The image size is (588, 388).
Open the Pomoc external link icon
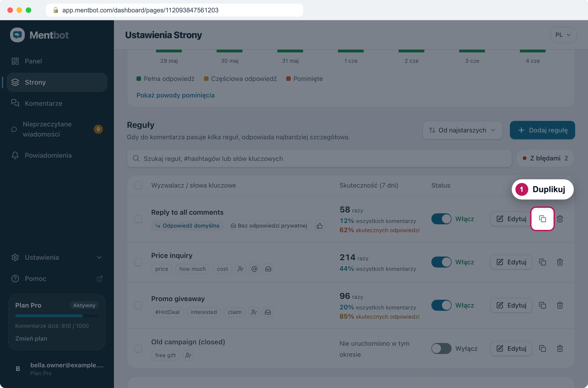click(x=99, y=279)
